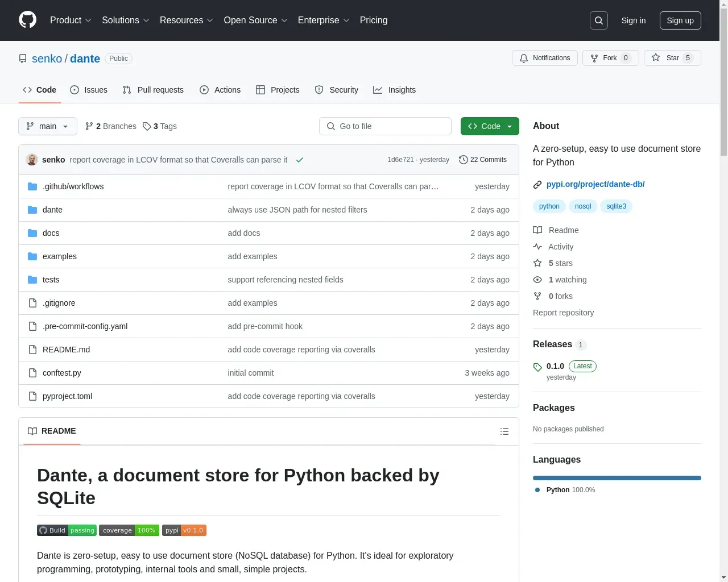Open the 3 Tags link
The width and height of the screenshot is (728, 582).
160,126
